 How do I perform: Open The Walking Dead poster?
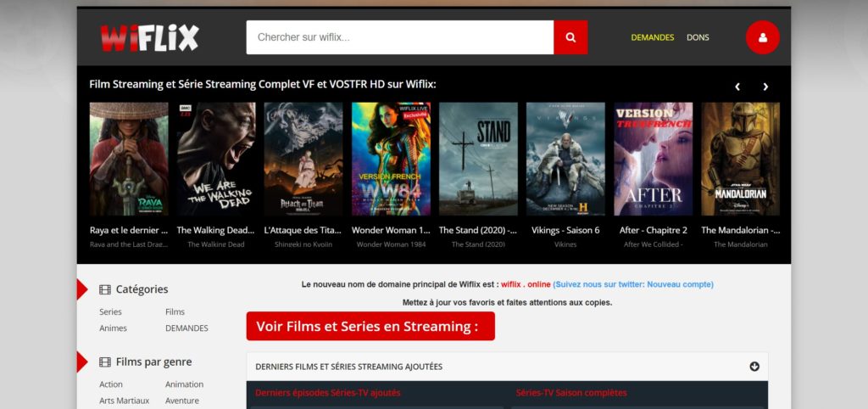(x=216, y=159)
